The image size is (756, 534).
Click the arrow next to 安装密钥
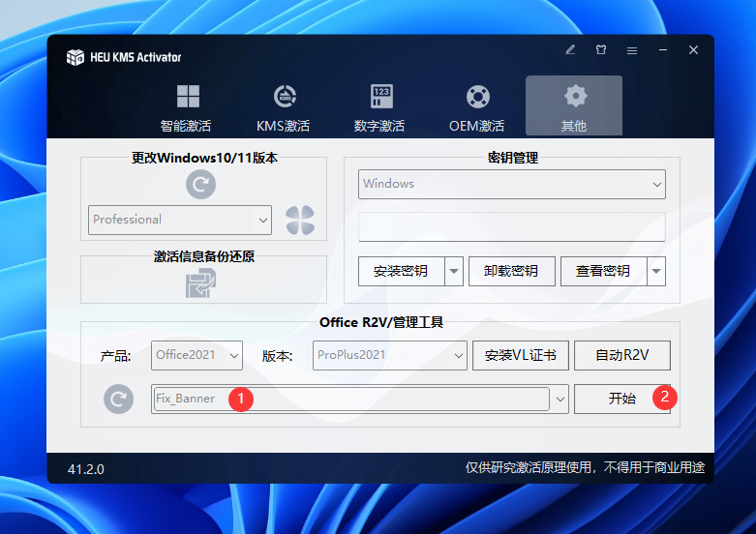click(454, 272)
